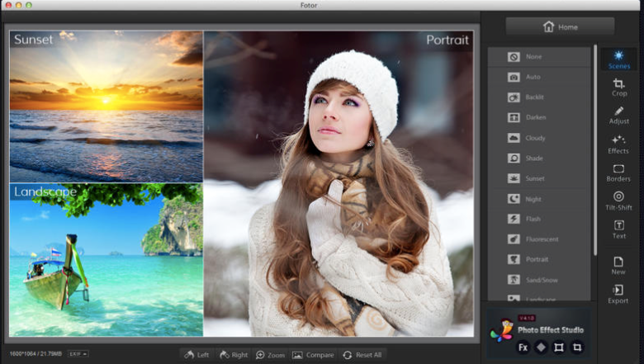The height and width of the screenshot is (364, 644).
Task: Select the Cloudy scene preset
Action: pyautogui.click(x=539, y=138)
